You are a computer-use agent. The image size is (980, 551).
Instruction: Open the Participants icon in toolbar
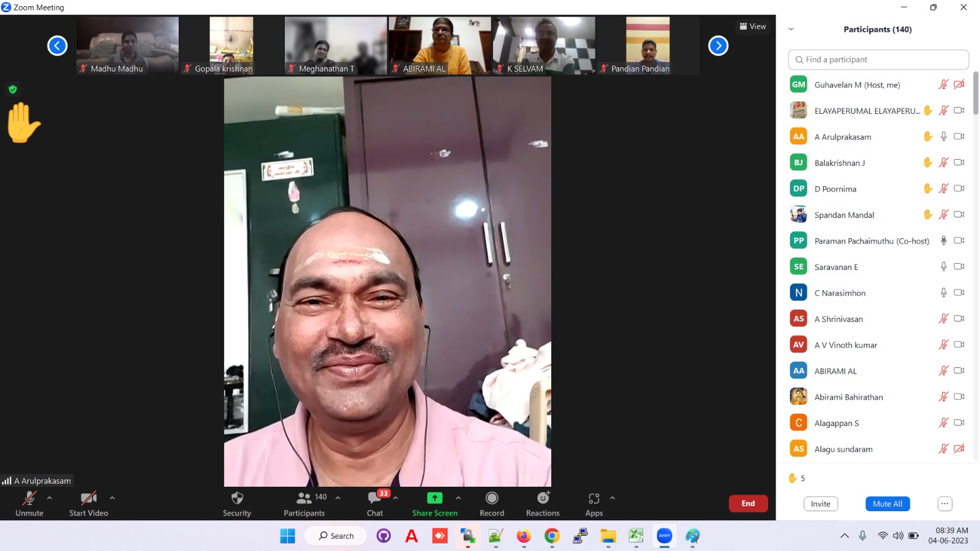click(304, 498)
